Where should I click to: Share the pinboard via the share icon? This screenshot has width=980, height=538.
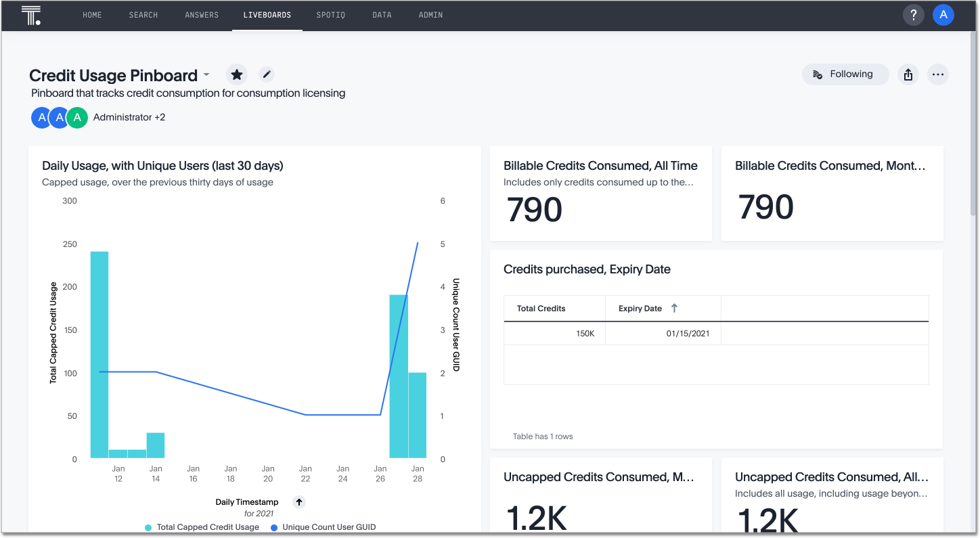pyautogui.click(x=908, y=74)
